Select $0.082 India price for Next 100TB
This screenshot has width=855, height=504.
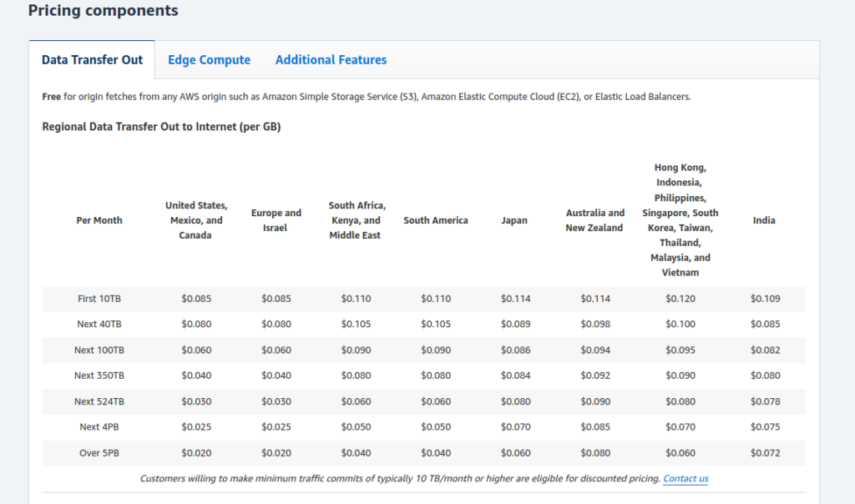click(765, 350)
